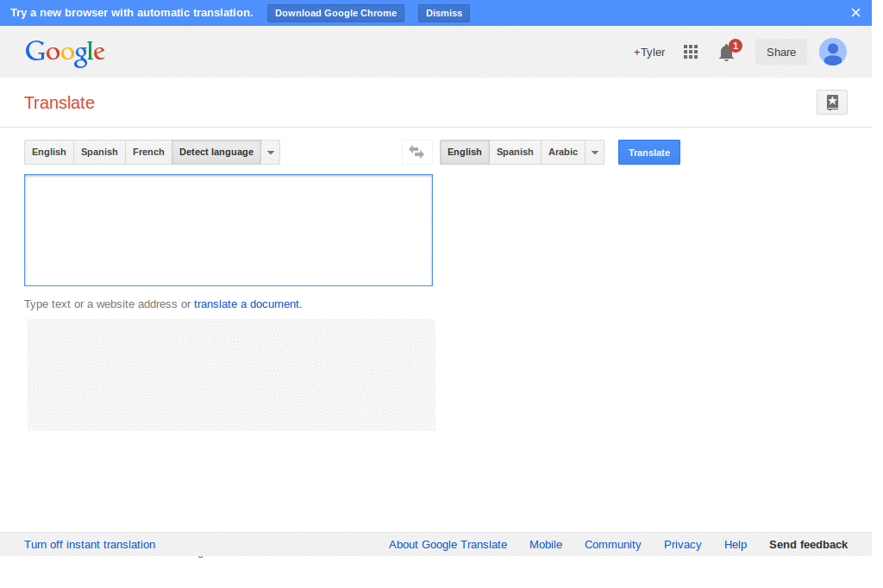Expand source language dropdown arrow
The image size is (883, 588).
[x=271, y=152]
